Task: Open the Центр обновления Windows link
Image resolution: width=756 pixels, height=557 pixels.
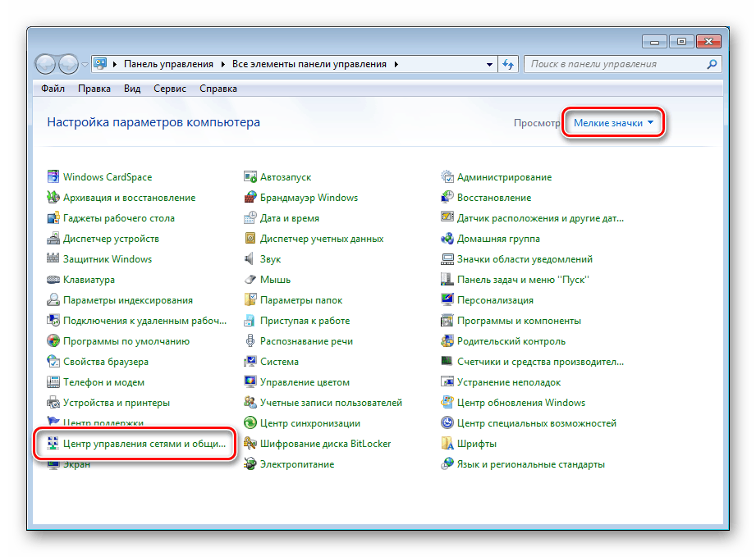Action: coord(521,402)
